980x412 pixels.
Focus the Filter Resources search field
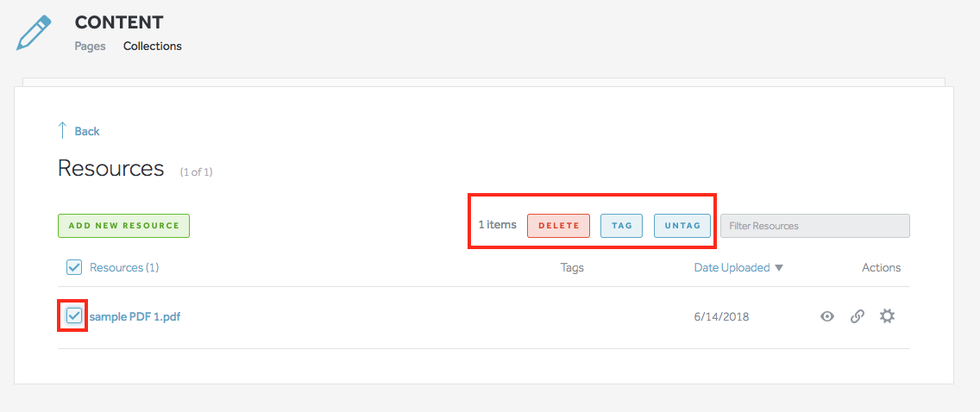814,226
